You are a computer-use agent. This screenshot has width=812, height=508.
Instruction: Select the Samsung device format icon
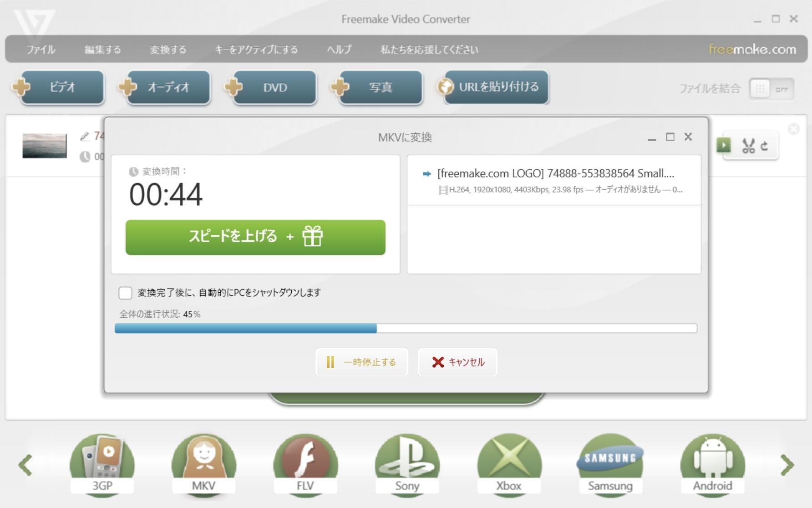610,465
